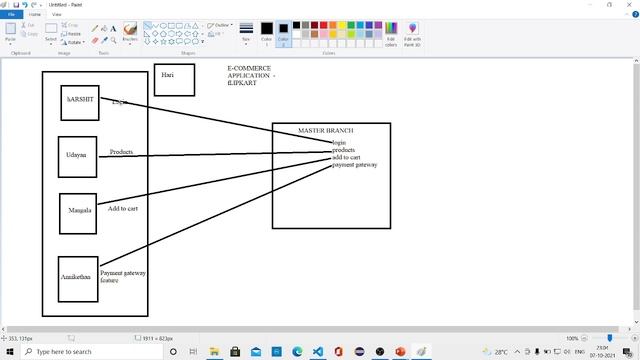640x360 pixels.
Task: Click the zoom slider handle
Action: (x=610, y=338)
